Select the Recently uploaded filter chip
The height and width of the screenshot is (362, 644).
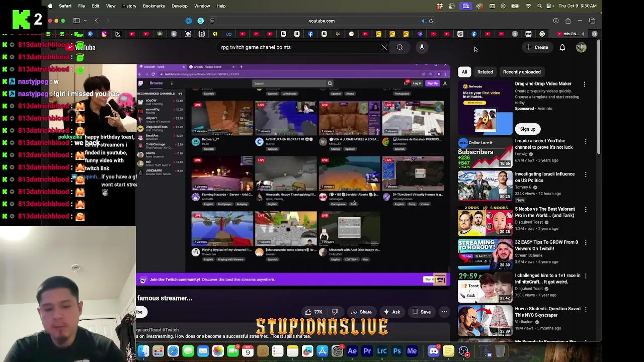click(522, 72)
